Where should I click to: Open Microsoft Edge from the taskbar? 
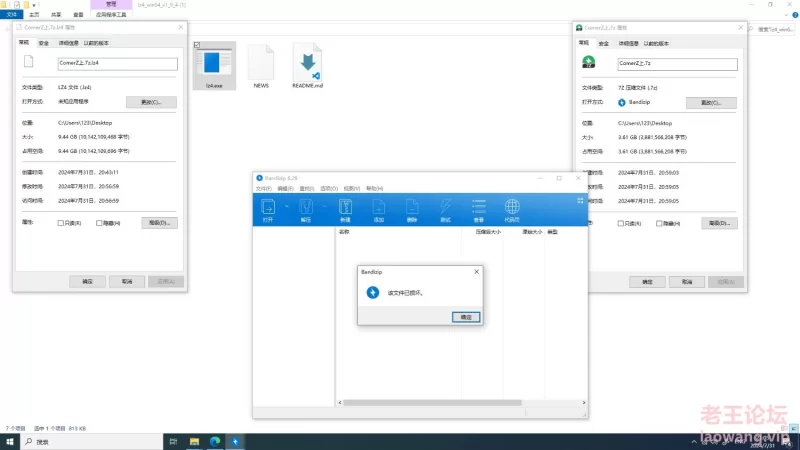pos(215,442)
